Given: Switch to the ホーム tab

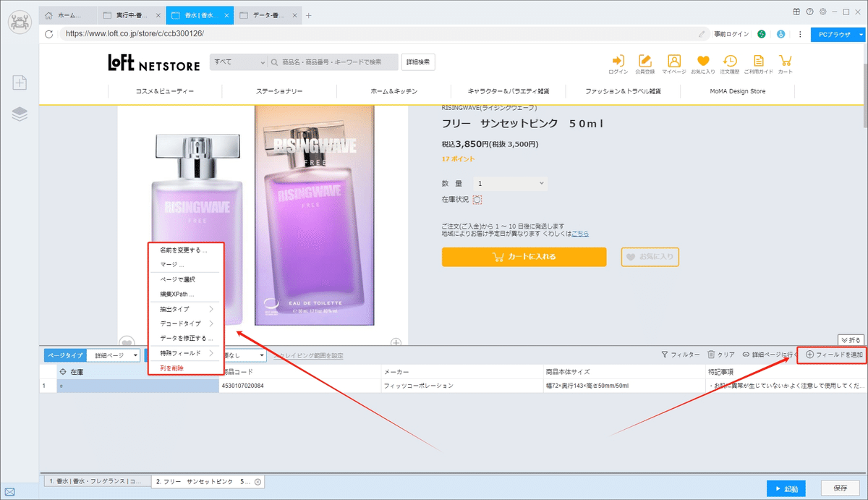Looking at the screenshot, I should click(x=67, y=15).
